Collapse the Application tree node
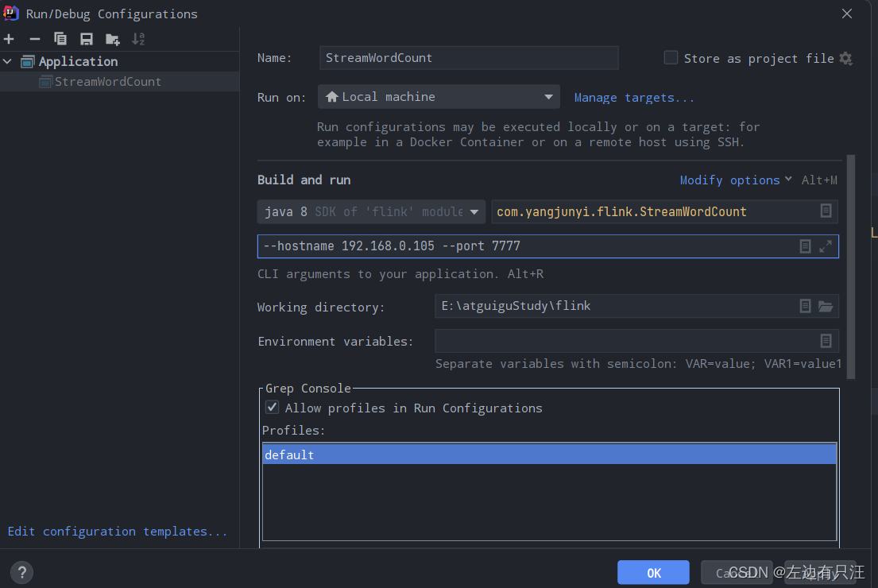This screenshot has width=878, height=588. (x=8, y=61)
